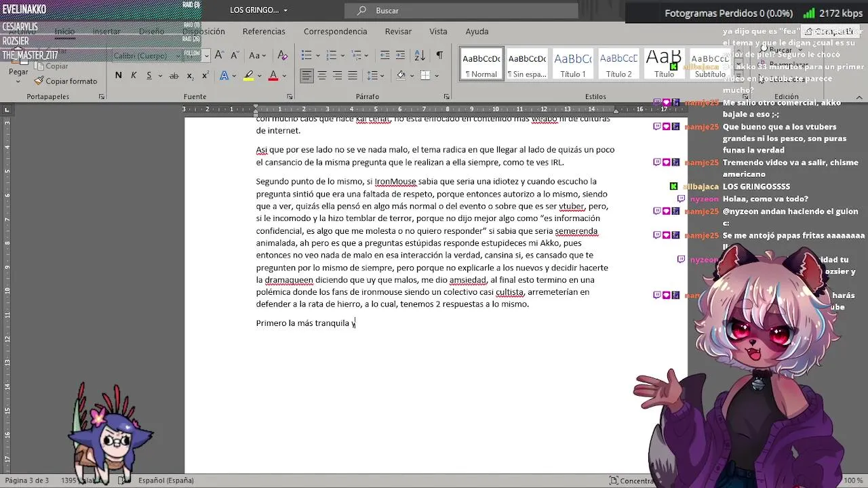Click Página 3 de 3 indicator
Image resolution: width=868 pixels, height=488 pixels.
pyautogui.click(x=27, y=481)
